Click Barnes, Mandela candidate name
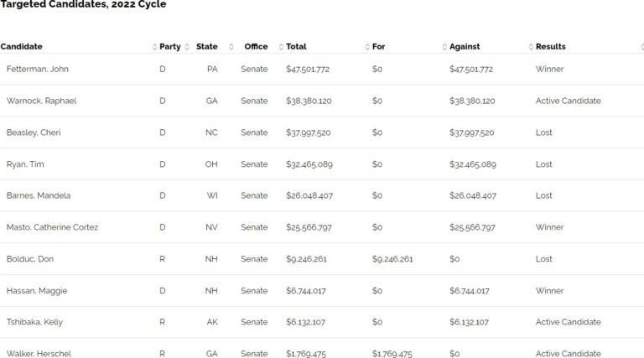Image resolution: width=644 pixels, height=358 pixels. [x=39, y=195]
